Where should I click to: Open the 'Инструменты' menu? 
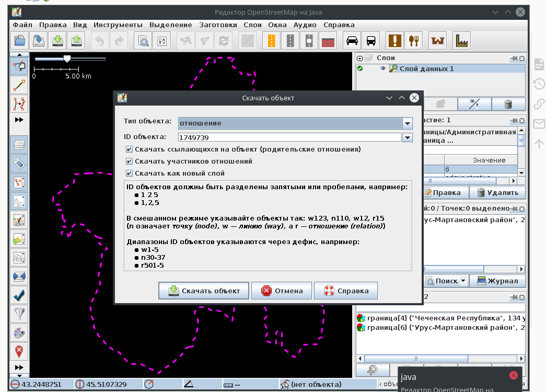[x=118, y=25]
